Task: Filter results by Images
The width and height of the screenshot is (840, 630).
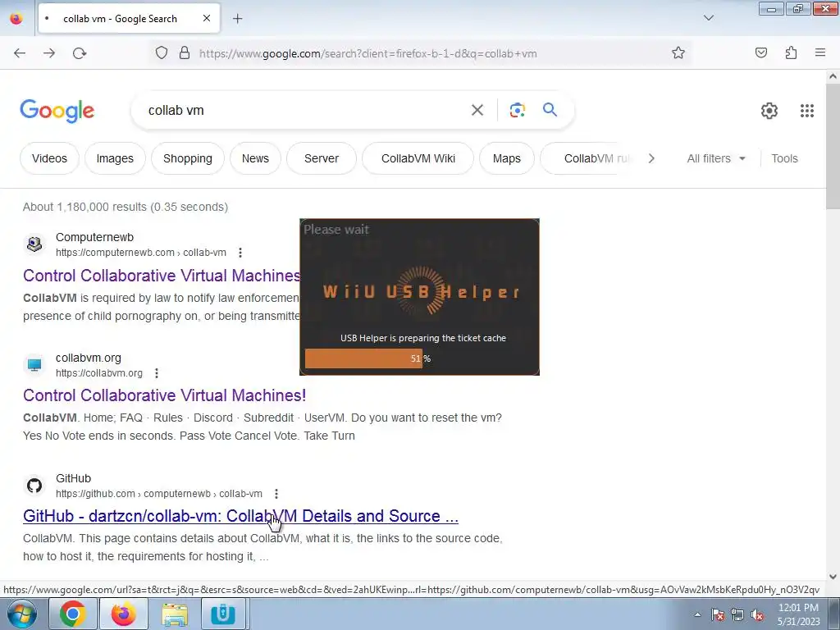Action: (x=115, y=158)
